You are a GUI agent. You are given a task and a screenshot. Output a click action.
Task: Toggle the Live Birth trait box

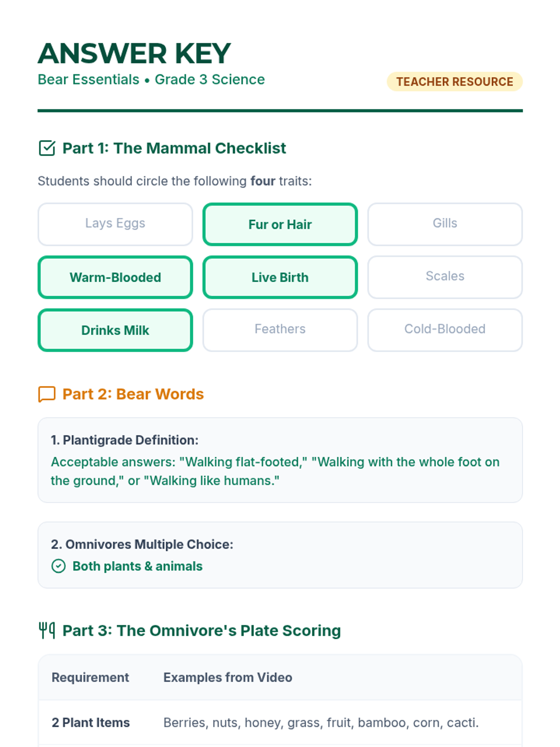(x=280, y=277)
